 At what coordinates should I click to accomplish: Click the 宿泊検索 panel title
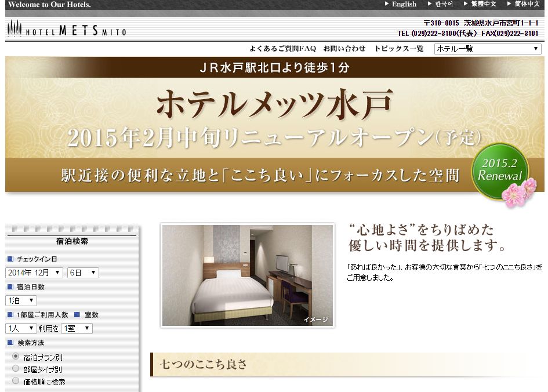tap(72, 241)
